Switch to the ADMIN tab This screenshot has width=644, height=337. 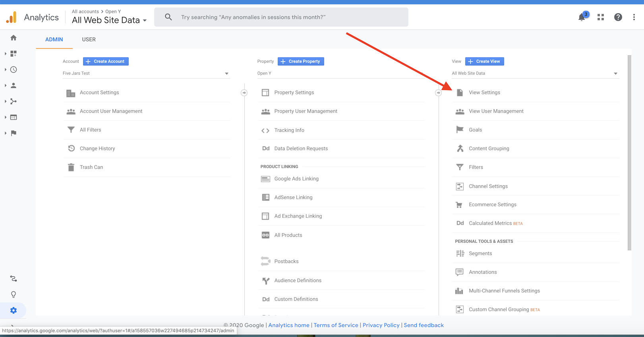coord(54,39)
